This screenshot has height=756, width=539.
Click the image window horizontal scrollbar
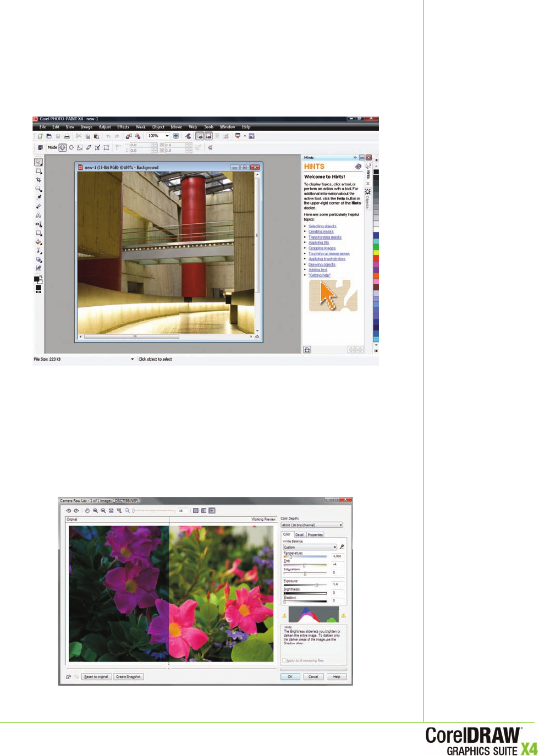pos(166,336)
